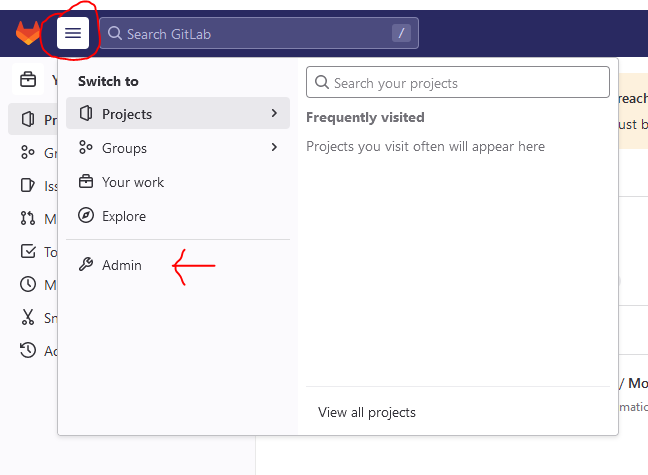The height and width of the screenshot is (475, 648).
Task: Open Merge requests via sidebar icon
Action: tap(27, 219)
